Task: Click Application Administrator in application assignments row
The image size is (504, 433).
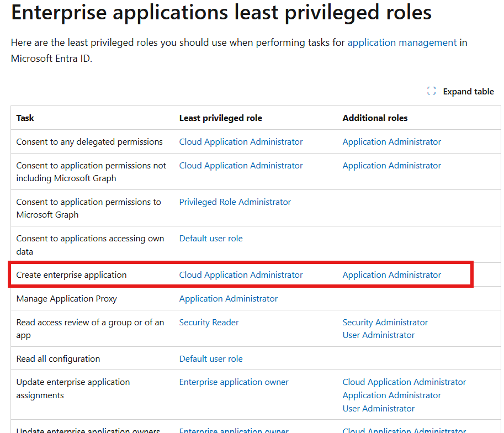Action: point(391,395)
